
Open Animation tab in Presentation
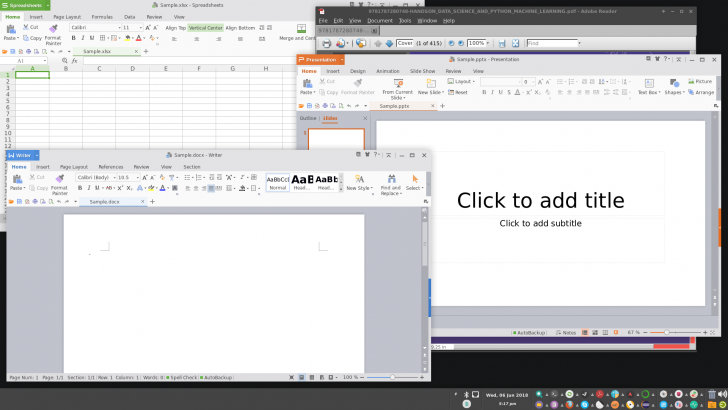coord(388,71)
